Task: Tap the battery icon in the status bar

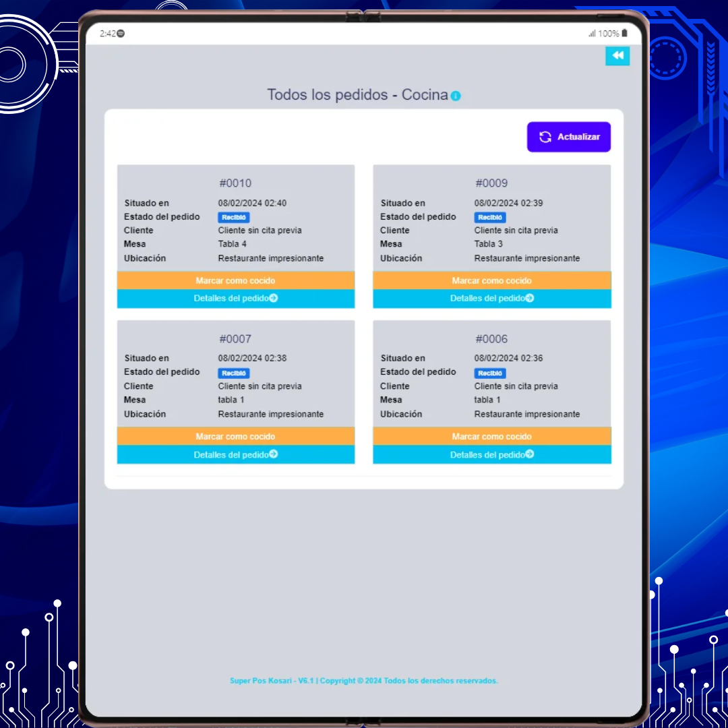Action: [x=625, y=33]
